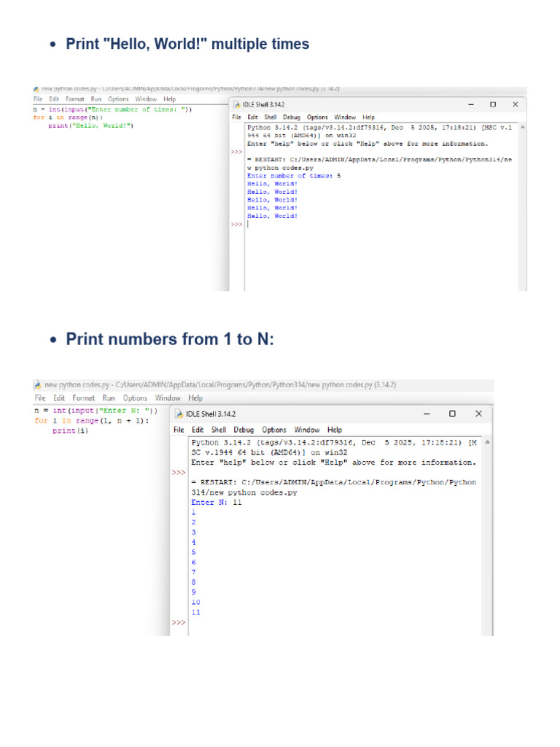Open Shell menu in upper IDLE Shell
The width and height of the screenshot is (560, 747).
click(271, 117)
